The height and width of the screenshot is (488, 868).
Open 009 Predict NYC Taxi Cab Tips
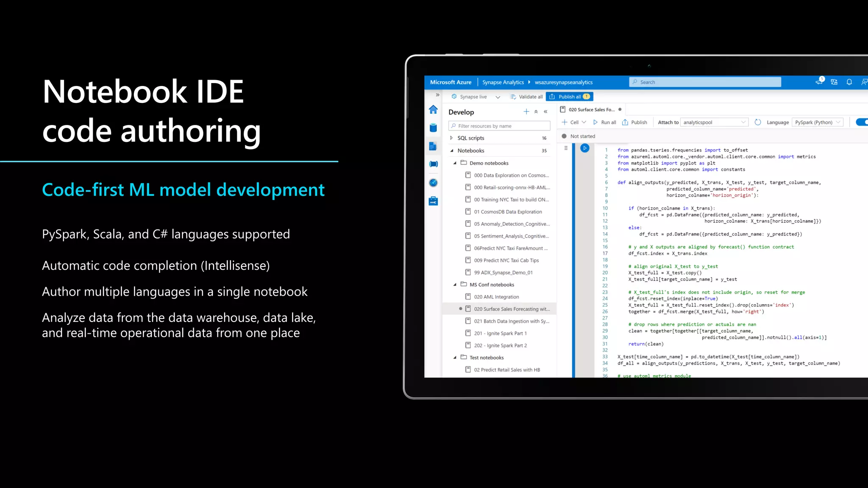502,261
